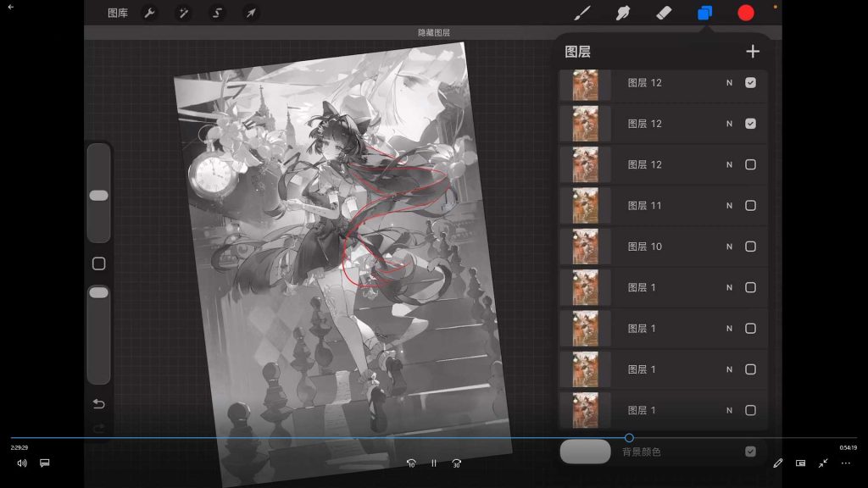The width and height of the screenshot is (868, 488).
Task: Activate the S-shaped Selection tool
Action: [x=217, y=13]
